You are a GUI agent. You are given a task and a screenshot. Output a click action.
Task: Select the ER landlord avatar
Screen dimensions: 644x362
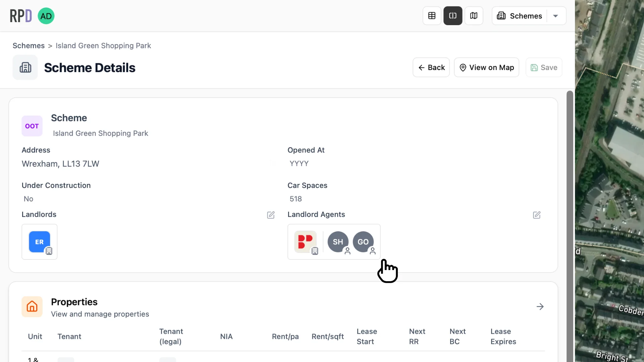click(39, 242)
